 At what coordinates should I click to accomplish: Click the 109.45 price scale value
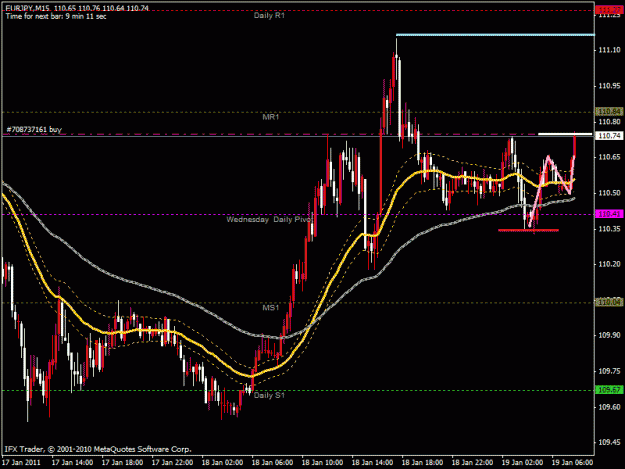[x=609, y=442]
